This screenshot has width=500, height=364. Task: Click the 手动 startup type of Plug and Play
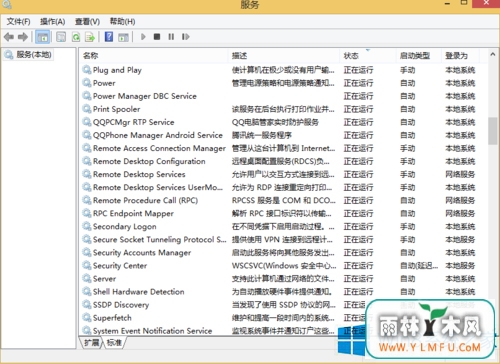pos(407,70)
